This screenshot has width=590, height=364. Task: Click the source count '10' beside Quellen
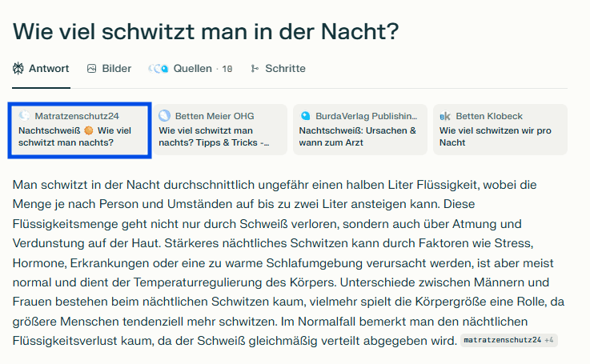tap(227, 69)
